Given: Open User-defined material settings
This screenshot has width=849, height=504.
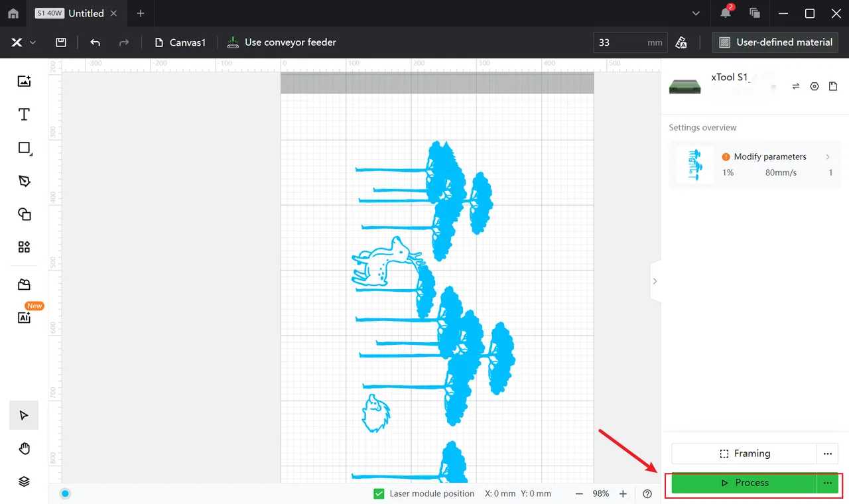Looking at the screenshot, I should click(x=775, y=42).
